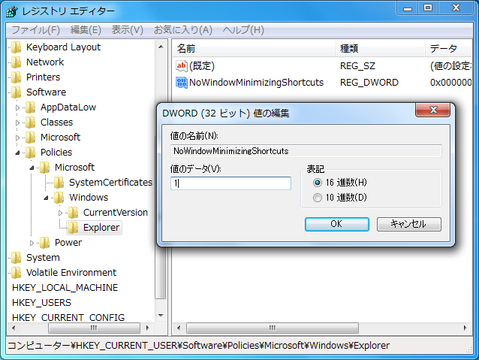Select the Explorer key in the tree

tap(101, 228)
